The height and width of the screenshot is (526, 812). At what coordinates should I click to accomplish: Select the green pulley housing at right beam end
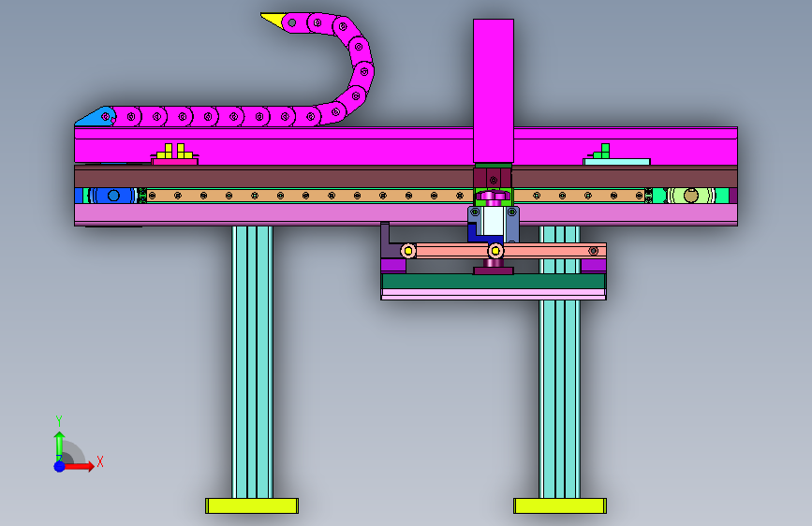pyautogui.click(x=691, y=196)
